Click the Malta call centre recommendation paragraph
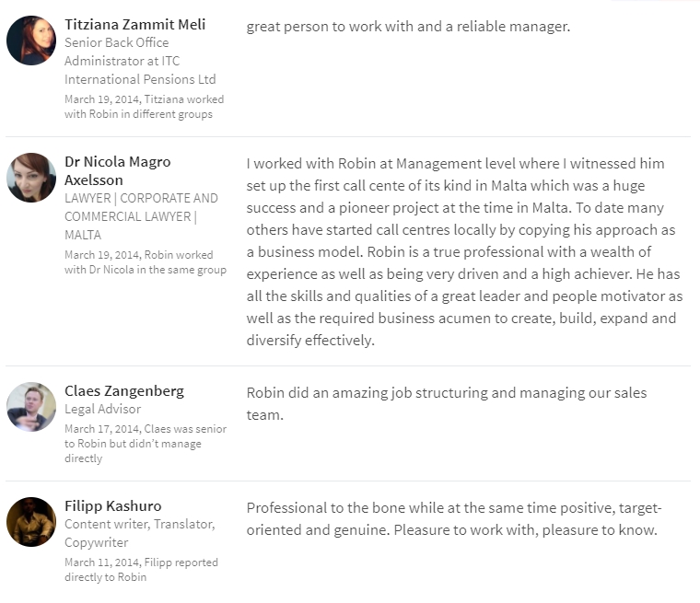Screen dimensions: 700x603 click(x=464, y=251)
